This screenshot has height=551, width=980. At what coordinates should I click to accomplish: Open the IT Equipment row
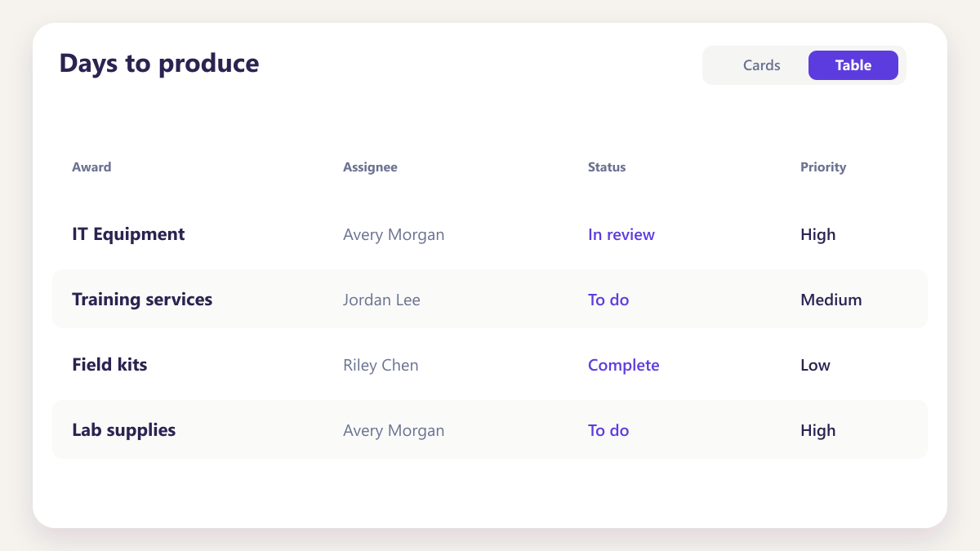point(490,233)
